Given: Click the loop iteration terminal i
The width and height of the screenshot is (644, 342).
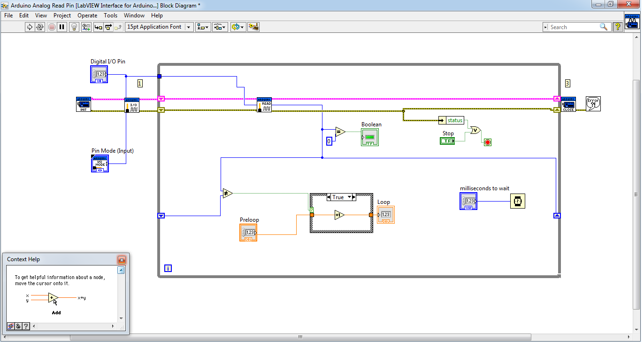Looking at the screenshot, I should [x=168, y=268].
